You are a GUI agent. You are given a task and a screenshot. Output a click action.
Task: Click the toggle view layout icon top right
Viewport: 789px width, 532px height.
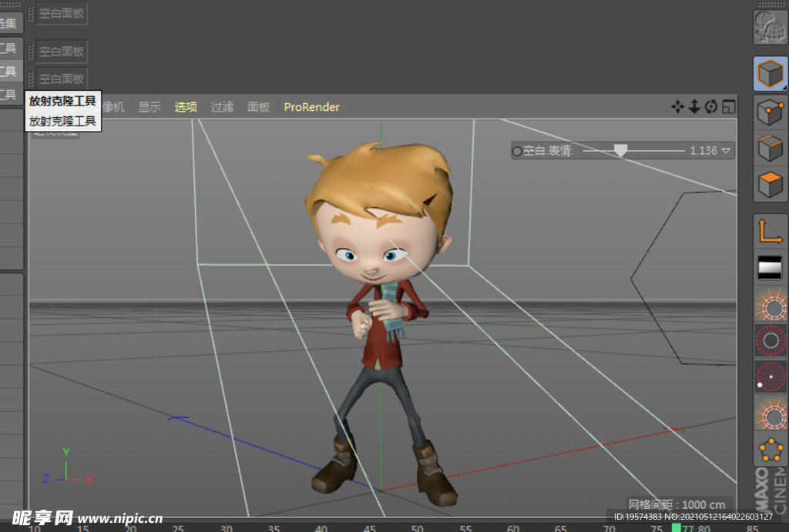point(728,107)
